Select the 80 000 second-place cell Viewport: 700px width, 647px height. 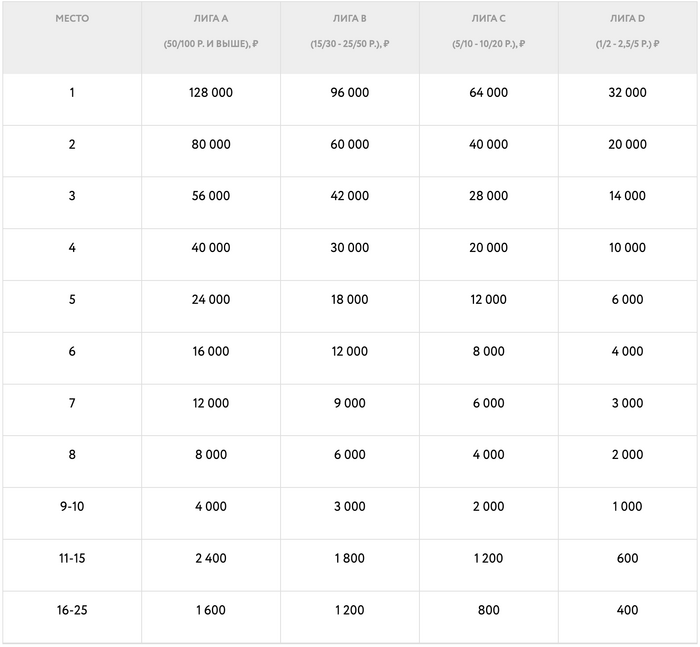210,145
